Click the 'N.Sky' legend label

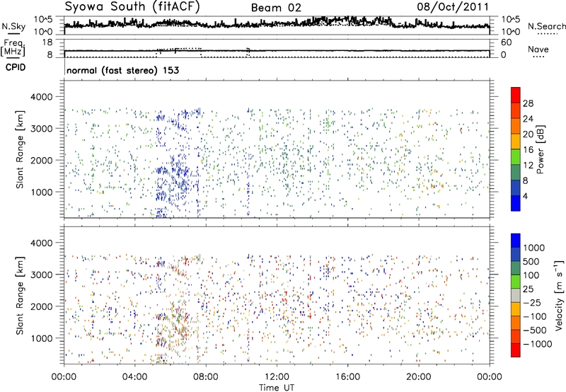[x=13, y=26]
